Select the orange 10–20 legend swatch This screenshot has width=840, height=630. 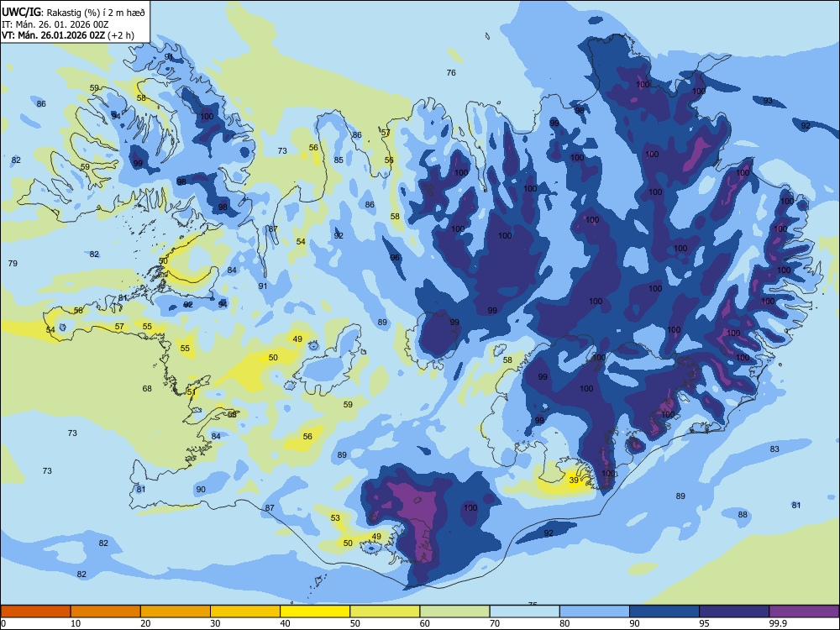(106, 612)
